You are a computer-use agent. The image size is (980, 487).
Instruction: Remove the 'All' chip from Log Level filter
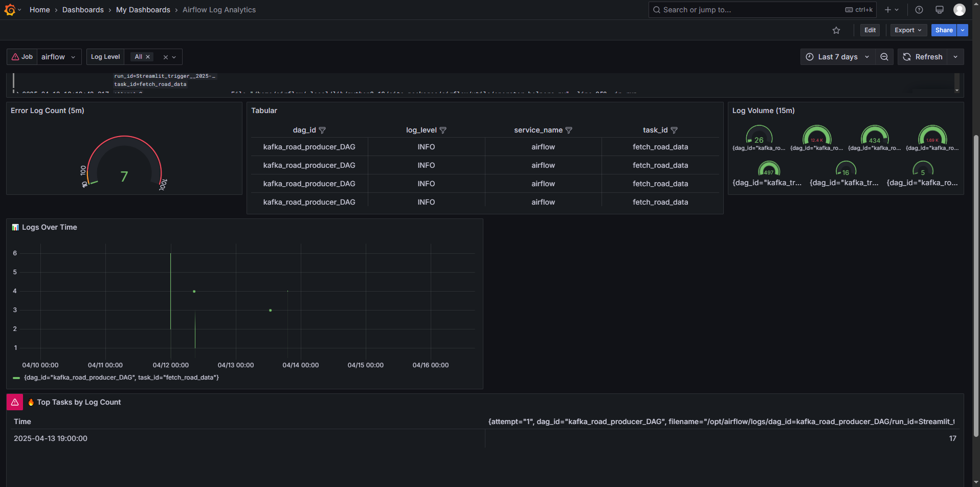point(148,56)
